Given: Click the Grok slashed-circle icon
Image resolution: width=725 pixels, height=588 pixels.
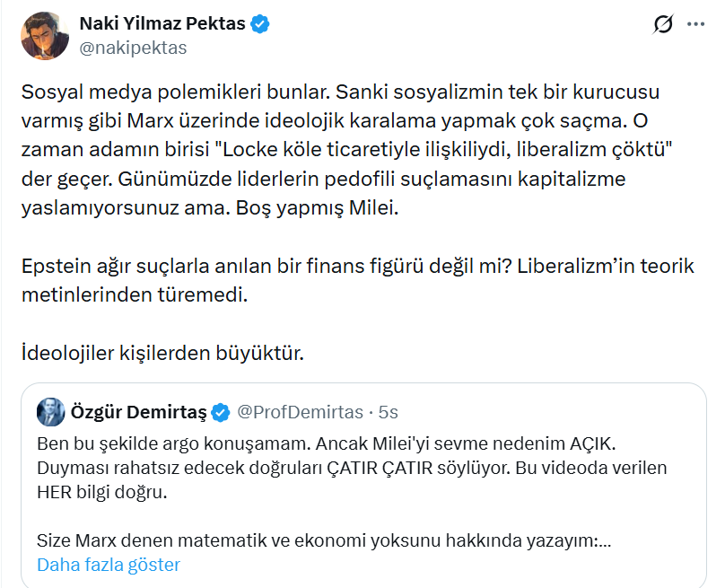Looking at the screenshot, I should pyautogui.click(x=664, y=25).
